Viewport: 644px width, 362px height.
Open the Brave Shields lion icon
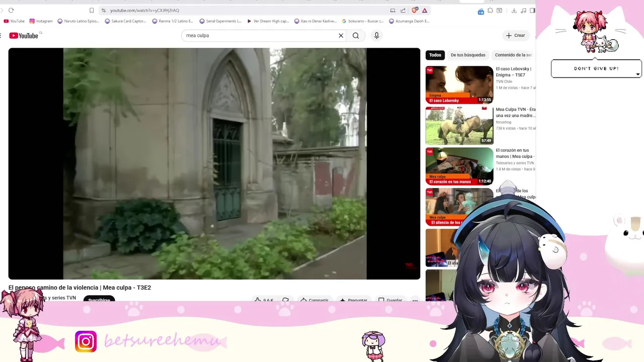[415, 10]
